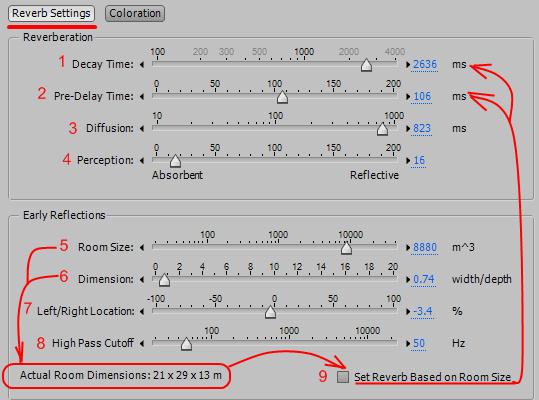Edit the Room Size value 8880
Screen dimensions: 539x400
[x=425, y=247]
